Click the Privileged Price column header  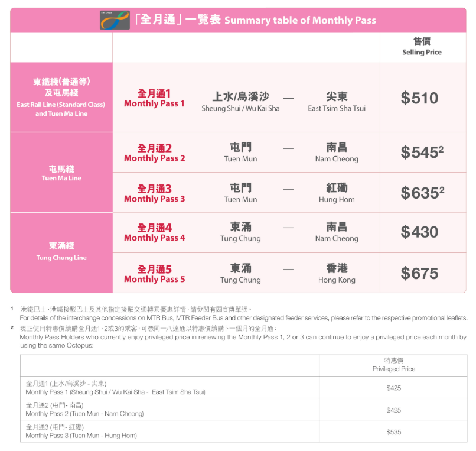point(393,365)
